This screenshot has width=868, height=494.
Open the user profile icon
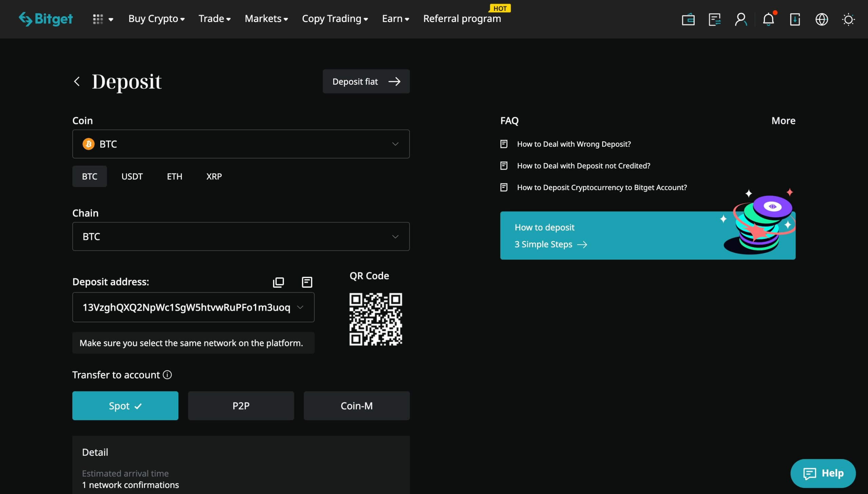741,19
